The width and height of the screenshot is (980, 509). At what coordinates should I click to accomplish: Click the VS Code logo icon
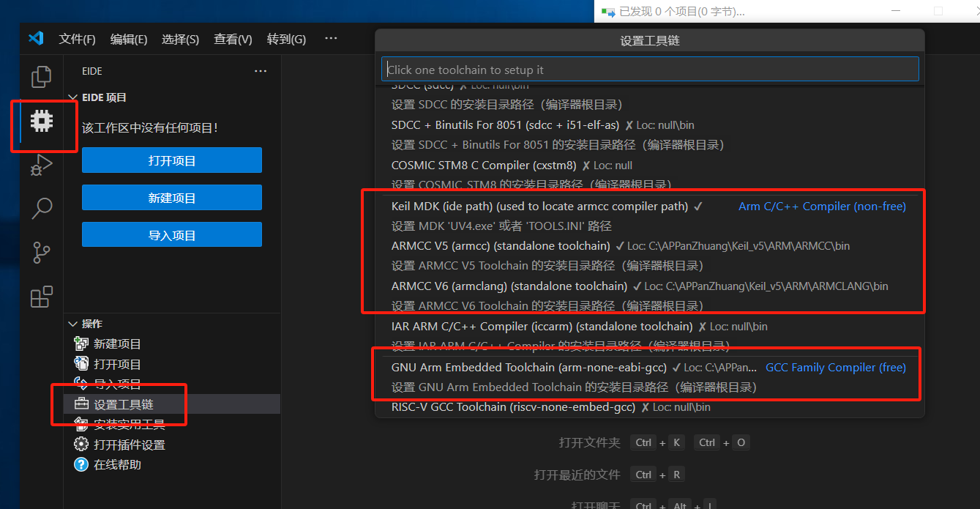point(36,38)
